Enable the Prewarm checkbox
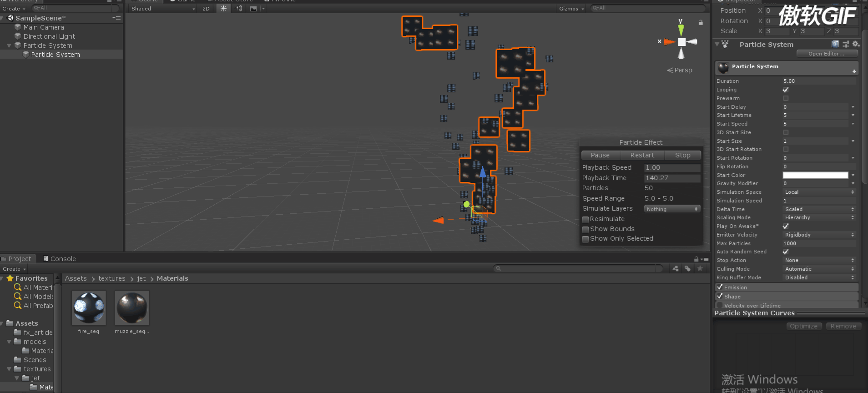Viewport: 868px width, 393px height. coord(786,98)
